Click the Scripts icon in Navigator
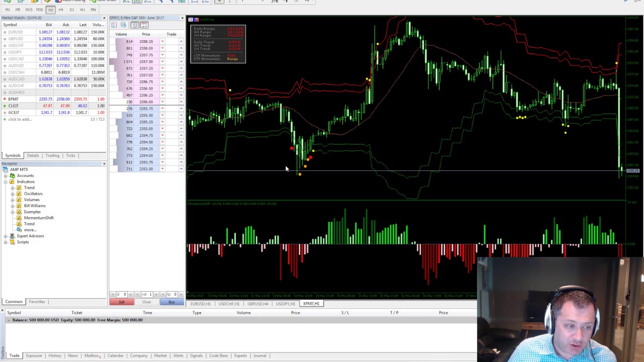Viewport: 644px width, 362px height. click(13, 242)
